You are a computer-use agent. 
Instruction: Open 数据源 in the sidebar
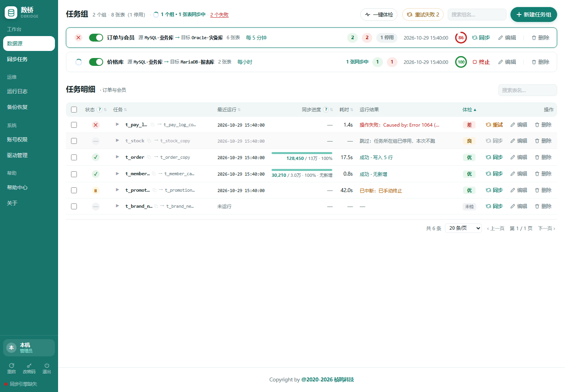click(x=29, y=44)
